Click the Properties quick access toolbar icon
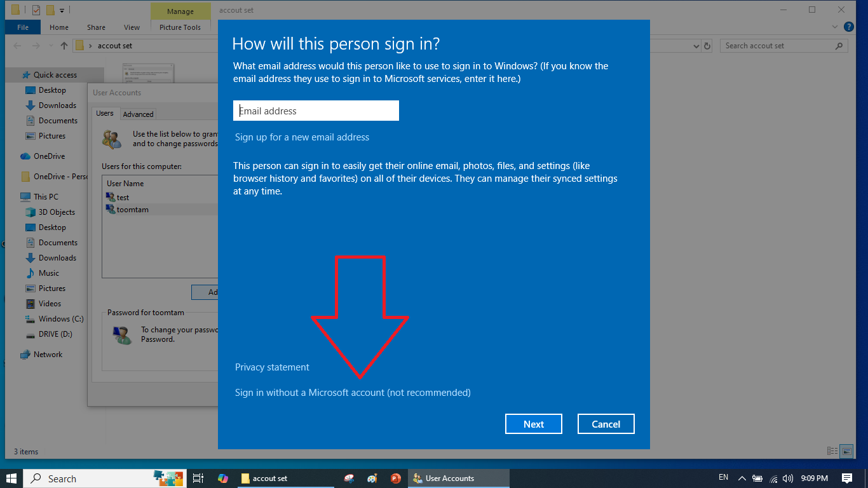 (36, 10)
